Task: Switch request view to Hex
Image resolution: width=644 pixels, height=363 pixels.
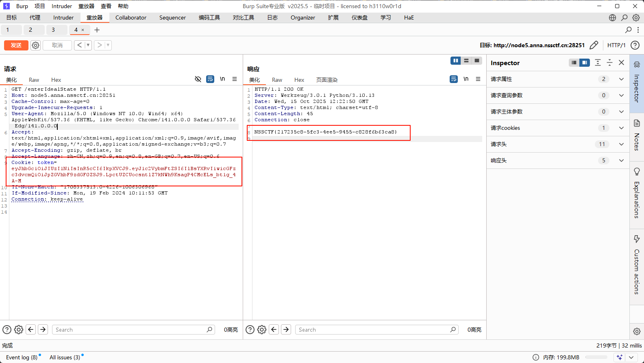Action: click(x=56, y=80)
